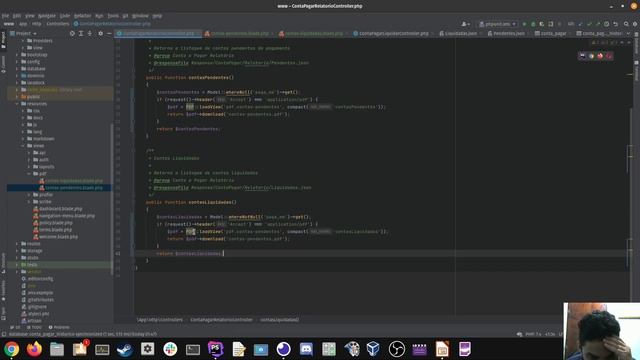Click Run with Coverage icon
640x360 pixels.
click(542, 24)
